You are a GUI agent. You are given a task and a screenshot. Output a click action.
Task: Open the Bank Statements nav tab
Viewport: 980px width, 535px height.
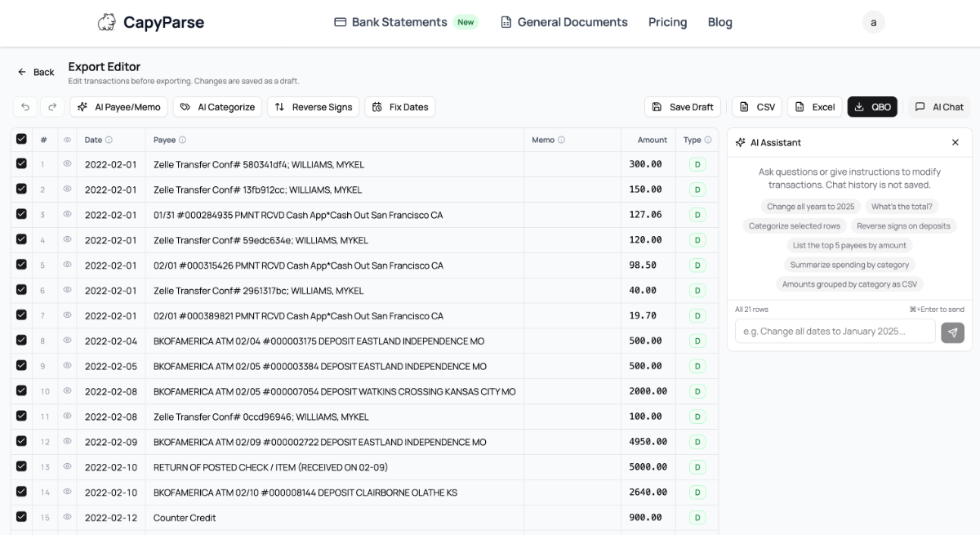[399, 22]
